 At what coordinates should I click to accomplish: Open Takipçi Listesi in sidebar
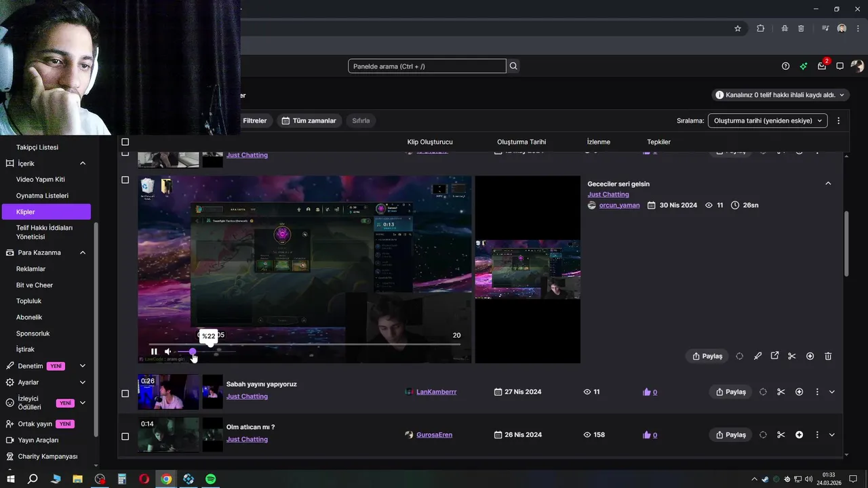click(37, 147)
